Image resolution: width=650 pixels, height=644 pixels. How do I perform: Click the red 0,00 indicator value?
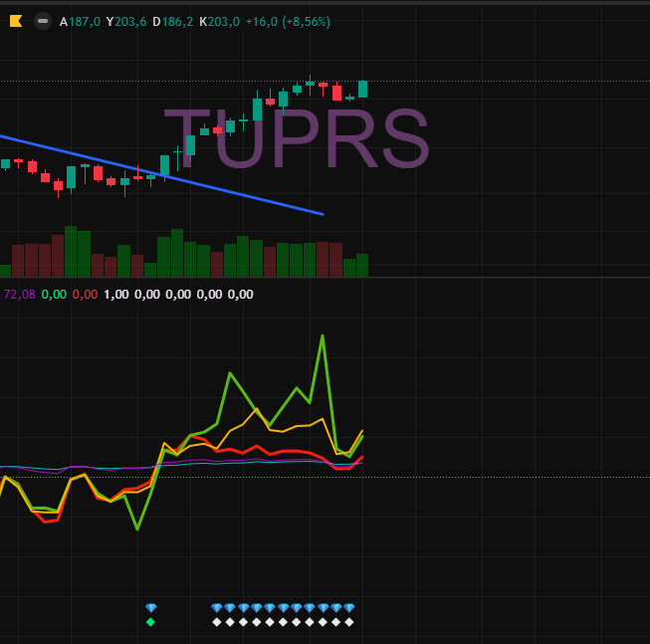pyautogui.click(x=85, y=295)
